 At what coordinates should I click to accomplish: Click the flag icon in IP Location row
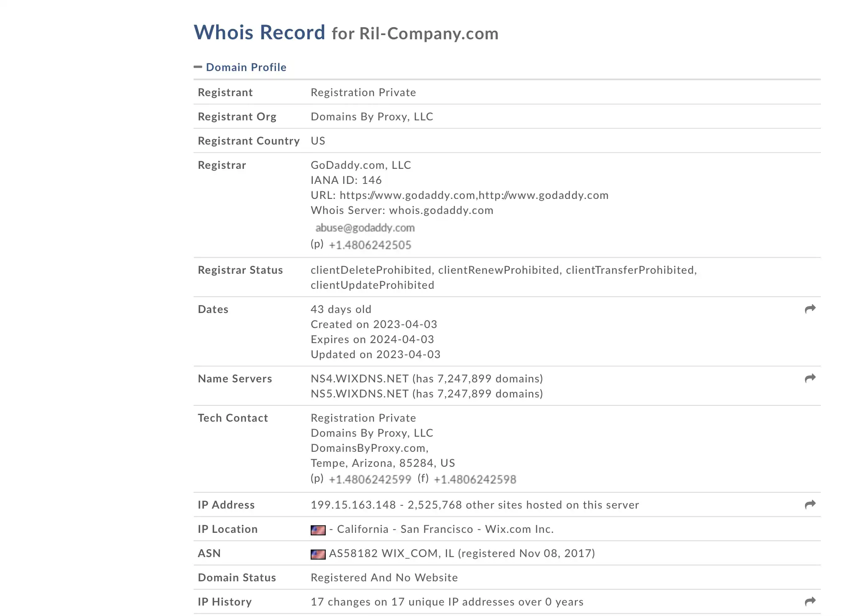coord(318,530)
